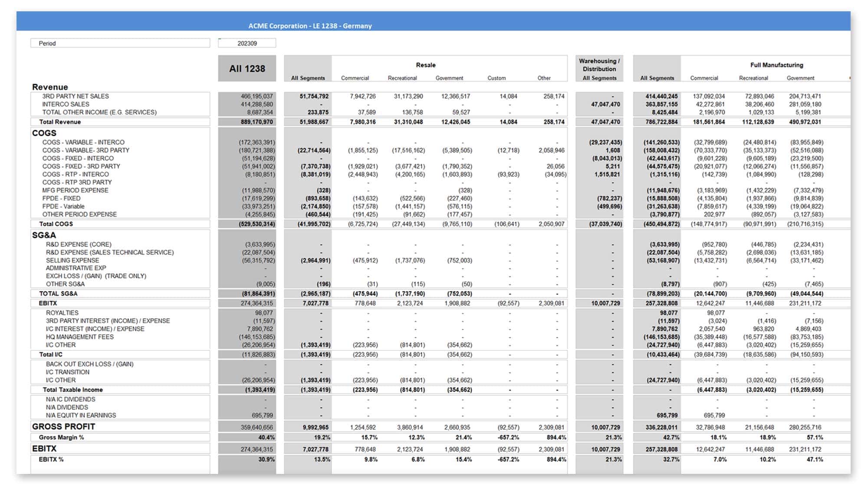The width and height of the screenshot is (868, 487).
Task: Click the report title ACME Corporation - LE 1238 - Germany
Action: click(x=310, y=26)
